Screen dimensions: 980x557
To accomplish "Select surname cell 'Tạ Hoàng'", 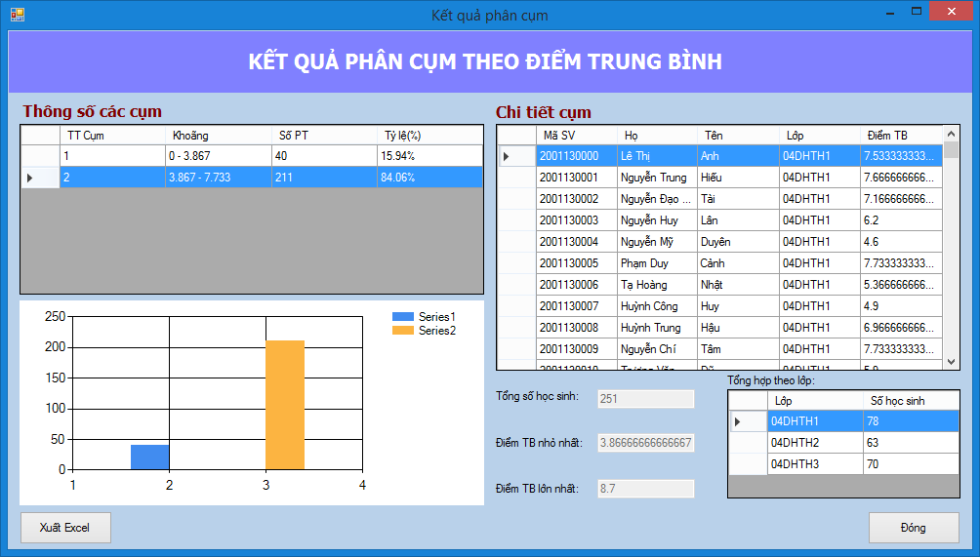I will point(658,285).
